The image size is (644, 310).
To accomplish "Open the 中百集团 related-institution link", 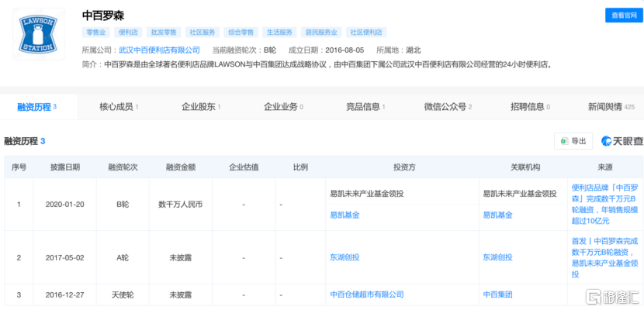I will point(498,294).
